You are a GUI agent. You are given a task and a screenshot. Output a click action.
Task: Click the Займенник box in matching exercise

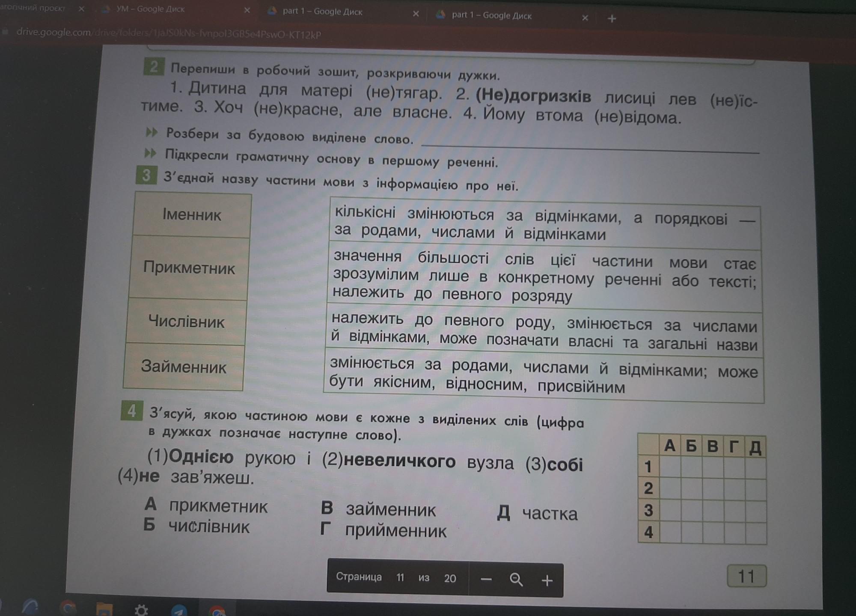(184, 367)
